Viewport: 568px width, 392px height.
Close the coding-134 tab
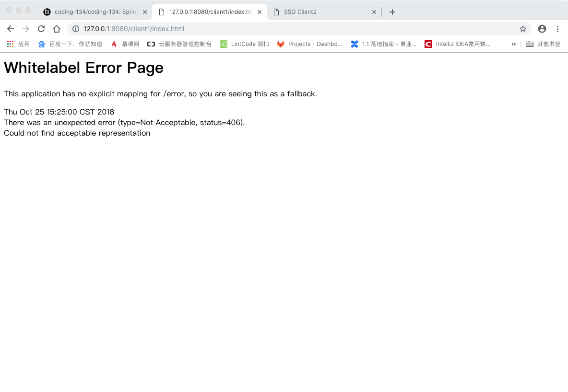click(x=145, y=12)
